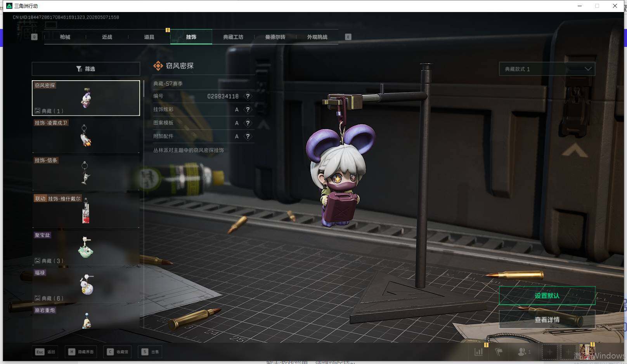Image resolution: width=627 pixels, height=364 pixels.
Task: Click the 三角洲行动 app icon in title bar
Action: click(x=9, y=6)
